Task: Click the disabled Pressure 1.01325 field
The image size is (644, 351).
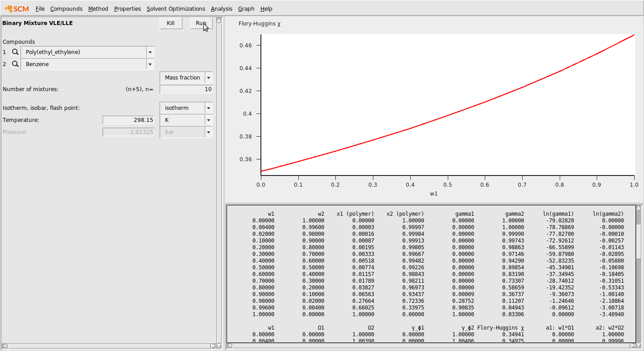Action: pyautogui.click(x=128, y=132)
